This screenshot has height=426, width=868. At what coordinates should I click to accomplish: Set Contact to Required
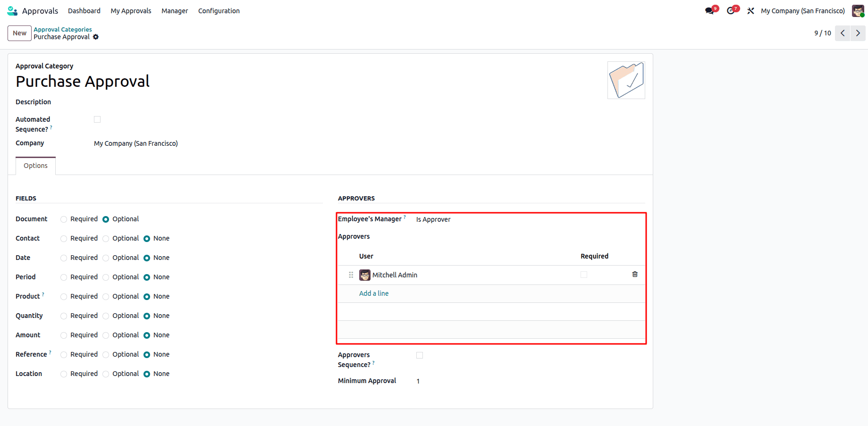[x=64, y=239]
